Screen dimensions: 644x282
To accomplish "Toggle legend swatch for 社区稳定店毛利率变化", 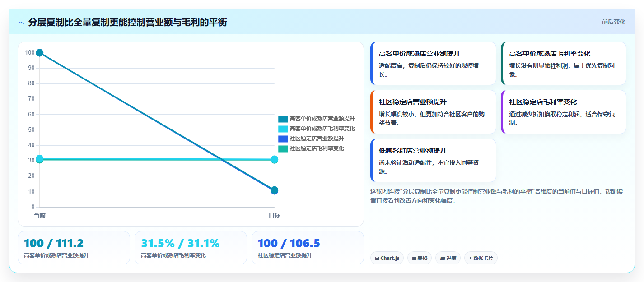I will tap(283, 148).
